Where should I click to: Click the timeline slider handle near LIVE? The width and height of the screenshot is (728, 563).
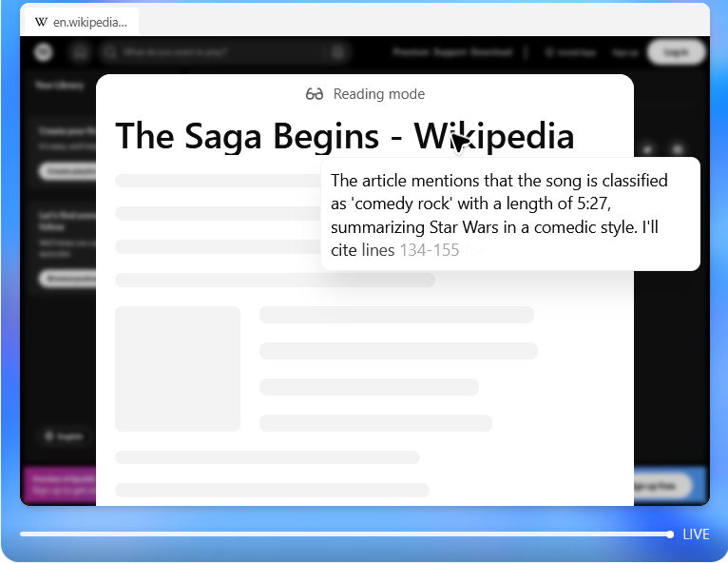pos(669,534)
